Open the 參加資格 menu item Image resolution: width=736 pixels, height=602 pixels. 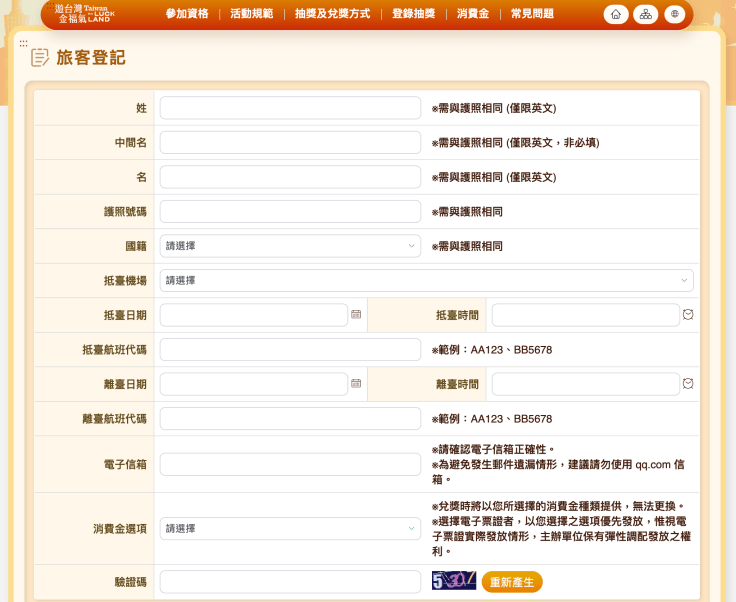[187, 14]
